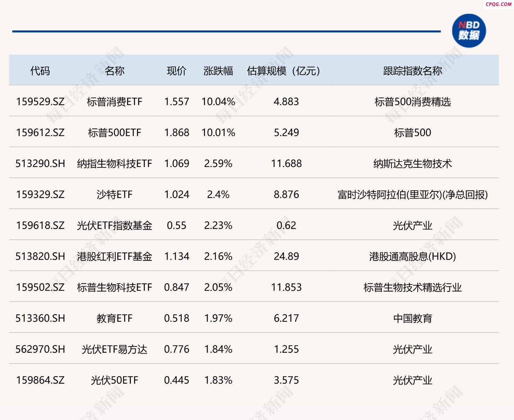This screenshot has width=514, height=420.
Task: Click code 159329.SZ
Action: click(x=40, y=195)
